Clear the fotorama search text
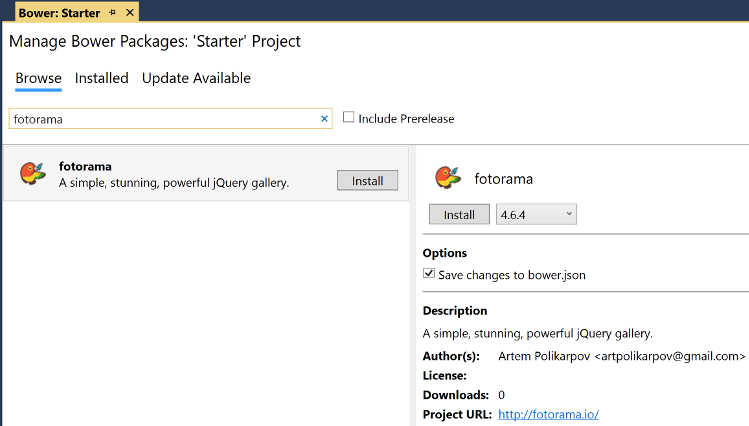The image size is (749, 426). [324, 119]
